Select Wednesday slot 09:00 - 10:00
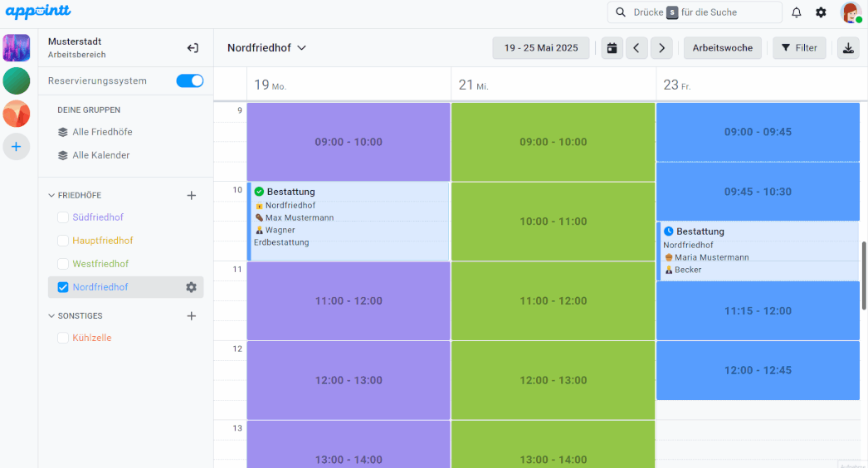This screenshot has height=468, width=868. pos(553,142)
